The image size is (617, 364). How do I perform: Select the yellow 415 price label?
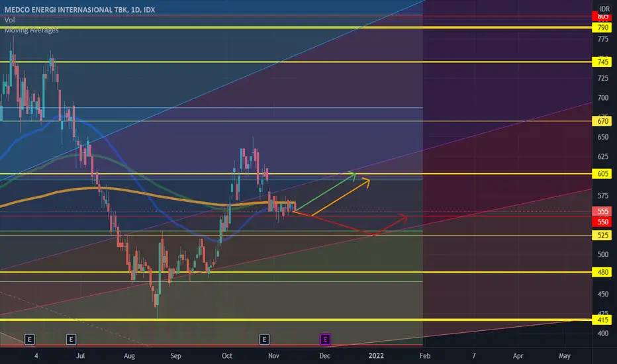coord(602,320)
